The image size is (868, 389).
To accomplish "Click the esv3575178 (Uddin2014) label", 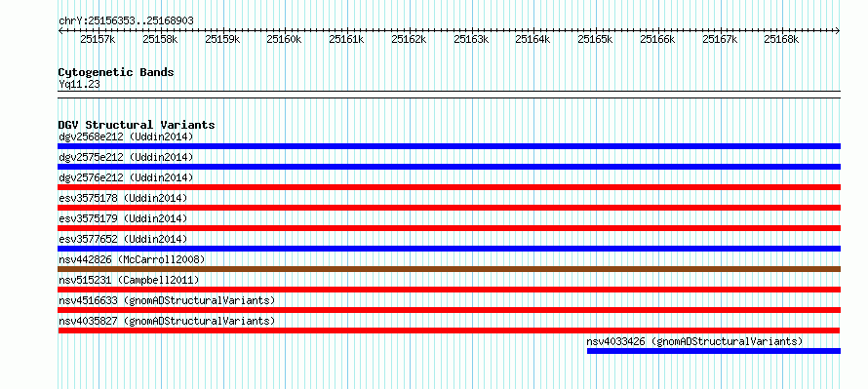I will [123, 198].
